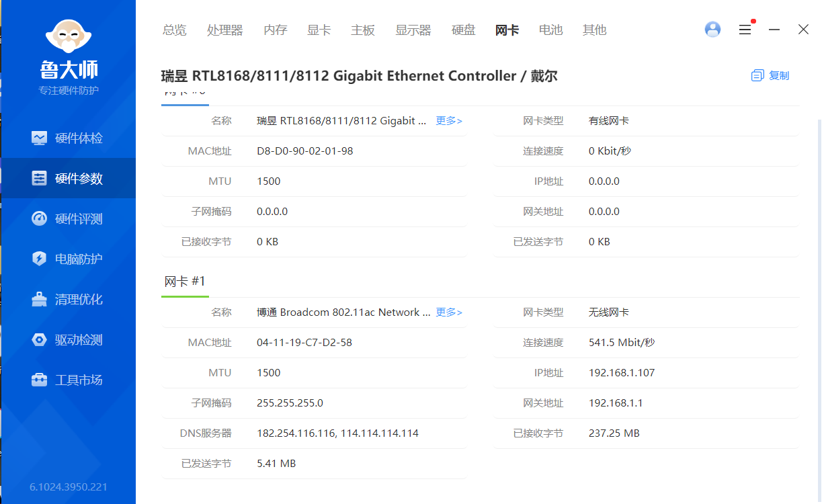Click the 电脑防护 shield icon
The image size is (824, 504).
[40, 259]
